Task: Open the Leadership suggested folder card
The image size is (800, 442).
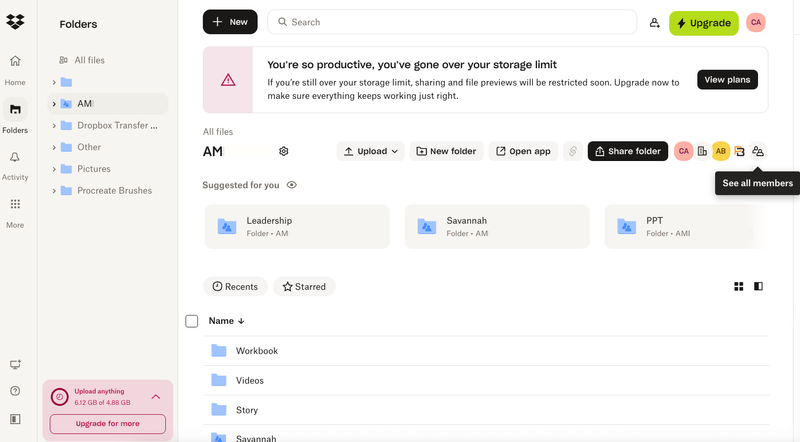Action: 297,227
